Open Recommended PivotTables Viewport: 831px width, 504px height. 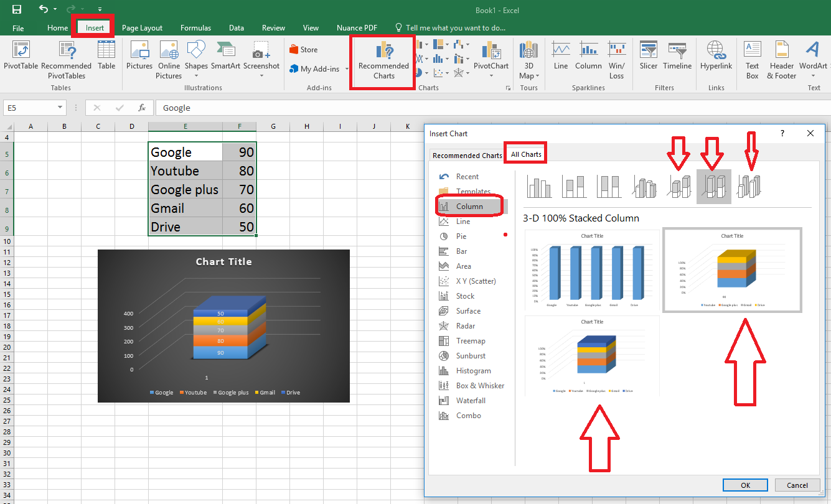[66, 60]
